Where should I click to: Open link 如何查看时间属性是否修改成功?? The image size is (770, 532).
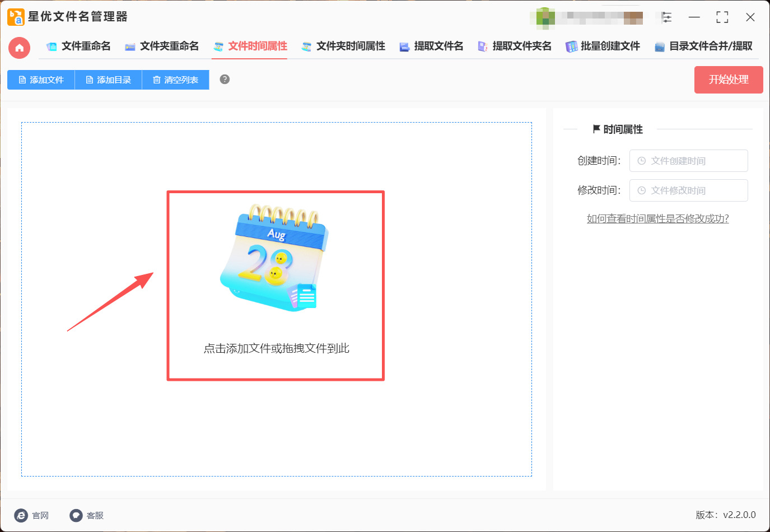click(x=657, y=218)
